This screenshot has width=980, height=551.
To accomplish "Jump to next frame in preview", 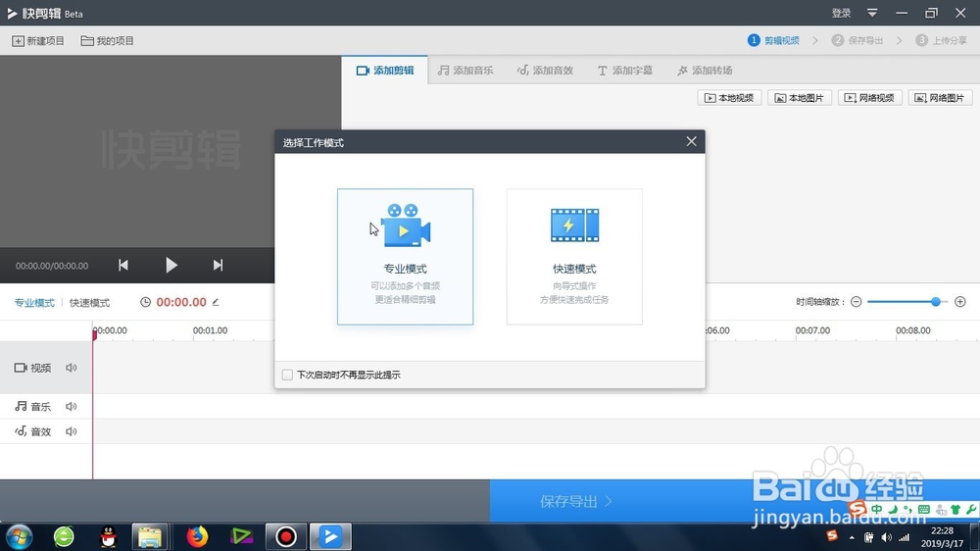I will pyautogui.click(x=218, y=265).
